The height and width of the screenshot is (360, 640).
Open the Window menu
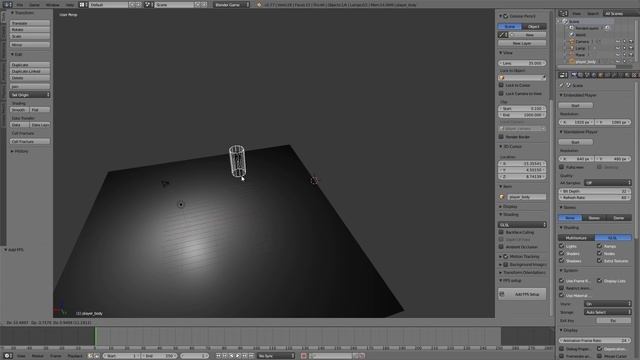tap(52, 5)
